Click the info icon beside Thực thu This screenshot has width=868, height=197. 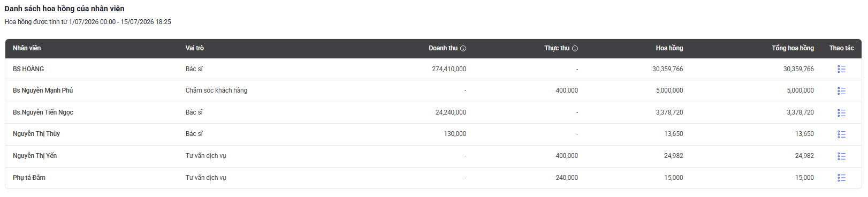575,48
